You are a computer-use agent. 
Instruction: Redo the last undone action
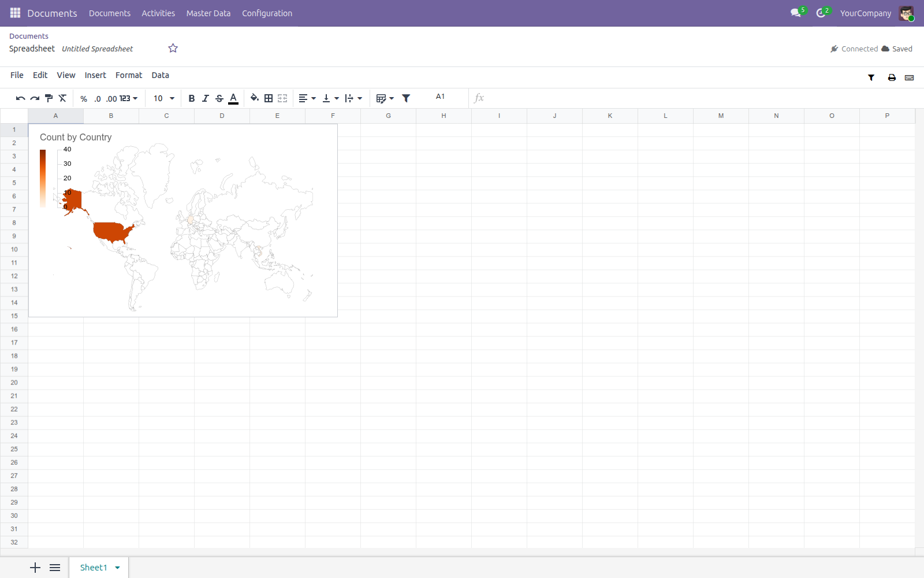(x=35, y=99)
